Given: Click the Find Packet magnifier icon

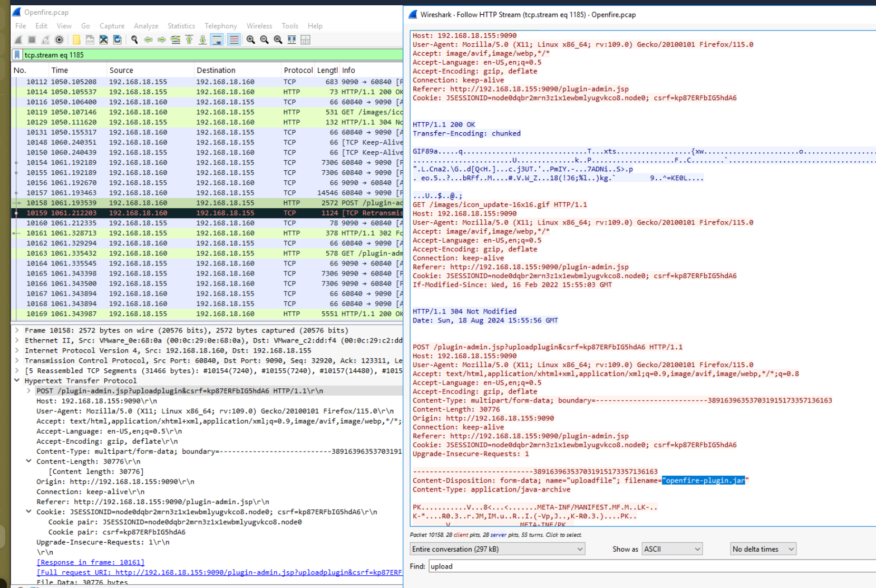Looking at the screenshot, I should (134, 40).
